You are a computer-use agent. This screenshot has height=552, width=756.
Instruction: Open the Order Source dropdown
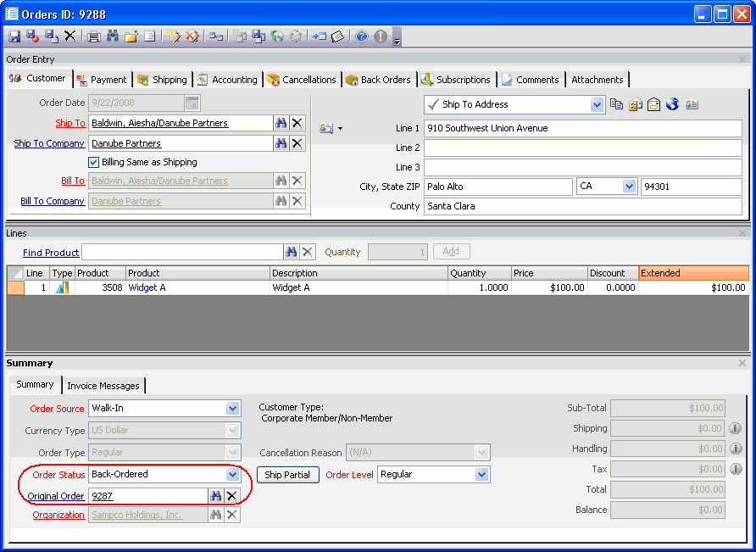pyautogui.click(x=232, y=408)
